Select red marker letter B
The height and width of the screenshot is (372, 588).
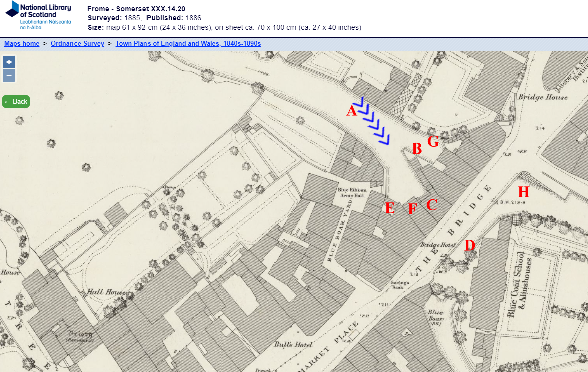click(417, 149)
